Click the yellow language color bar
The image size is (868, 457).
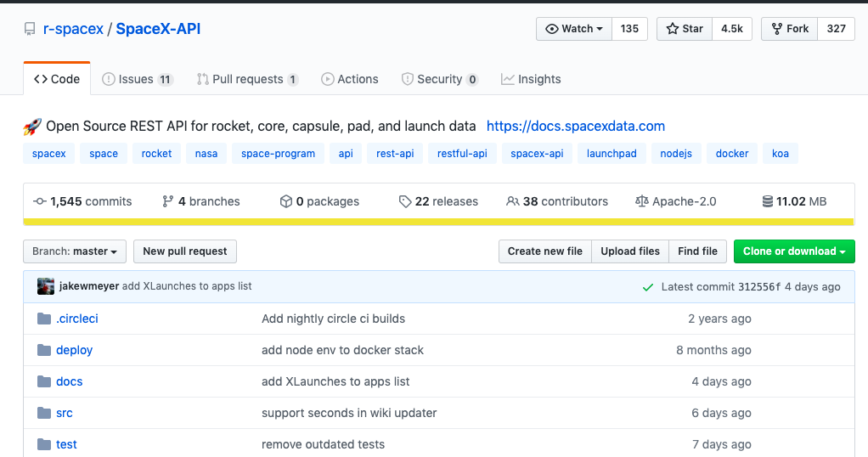point(438,223)
